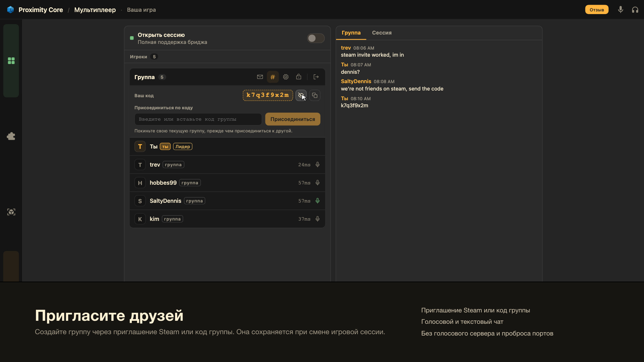Open the puzzle plugins sidebar icon

pyautogui.click(x=11, y=136)
